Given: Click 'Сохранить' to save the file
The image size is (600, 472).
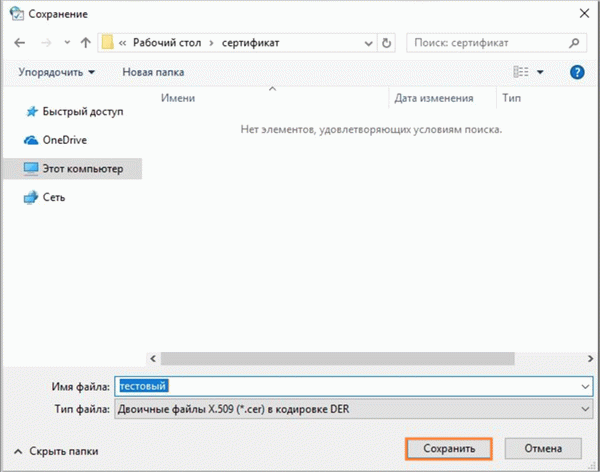Looking at the screenshot, I should [449, 449].
